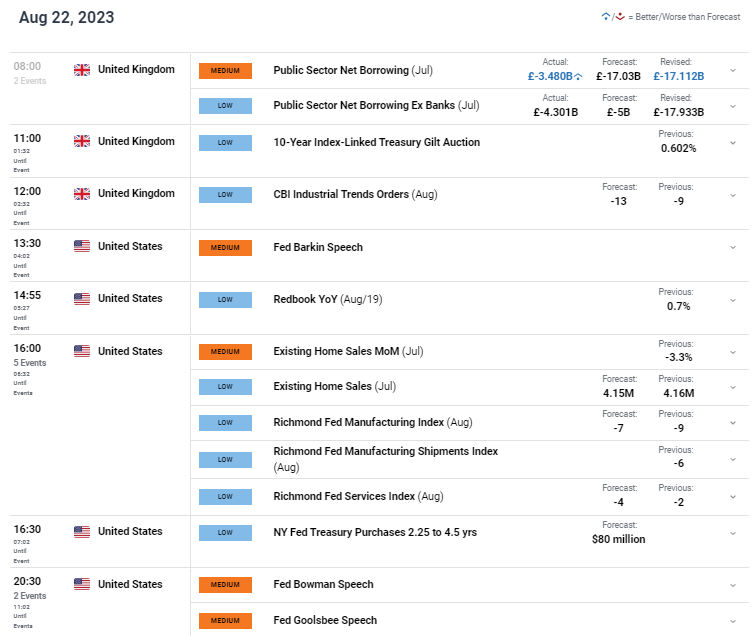
Task: Click LOW badge for Gilt Auction
Action: [225, 142]
